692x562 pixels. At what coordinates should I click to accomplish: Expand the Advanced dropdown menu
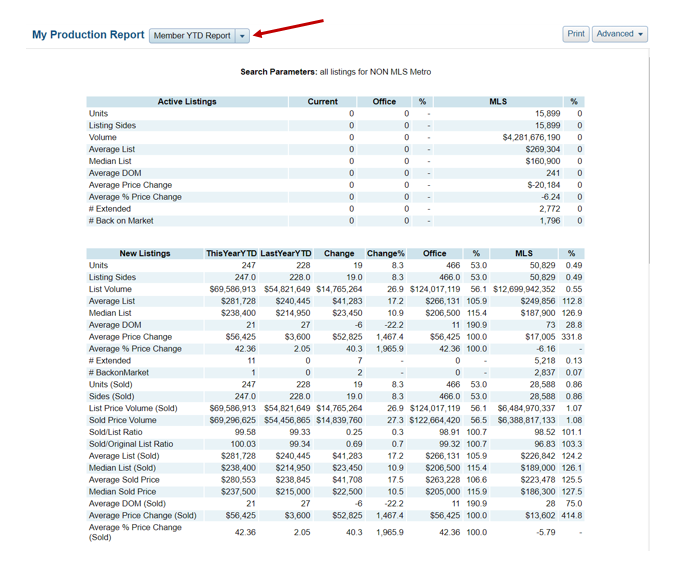[620, 34]
